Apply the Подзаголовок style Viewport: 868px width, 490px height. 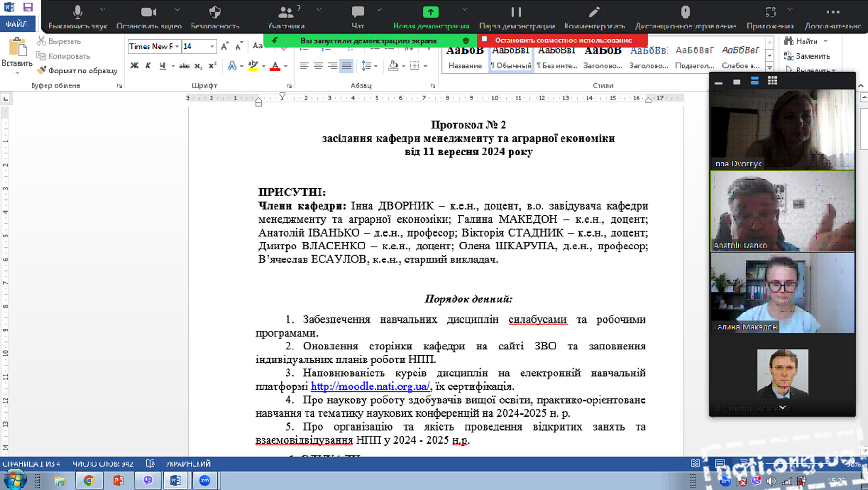coord(695,57)
